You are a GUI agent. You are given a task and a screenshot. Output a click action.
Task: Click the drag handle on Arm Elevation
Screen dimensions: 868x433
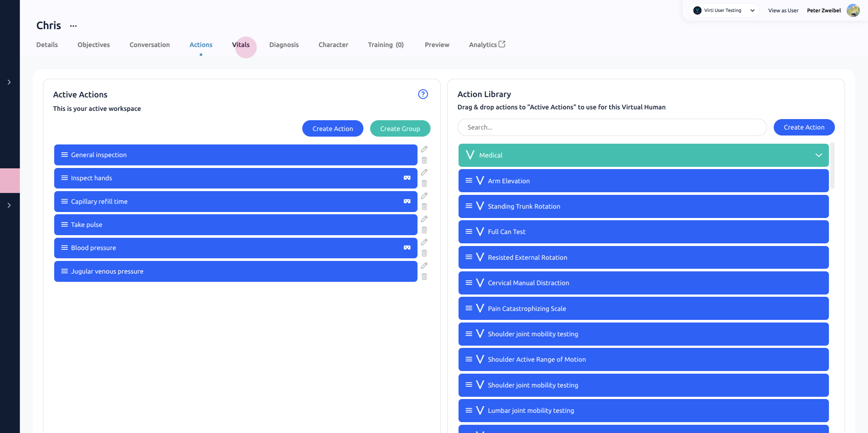point(469,181)
